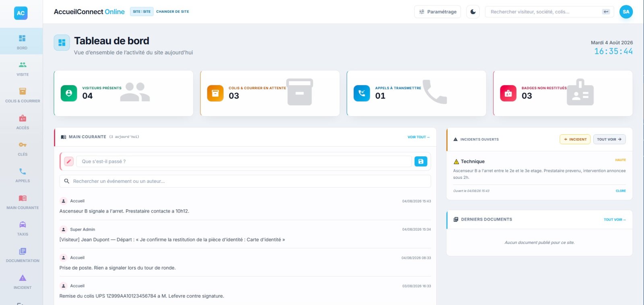Open the Paramétrage settings button

coord(438,12)
